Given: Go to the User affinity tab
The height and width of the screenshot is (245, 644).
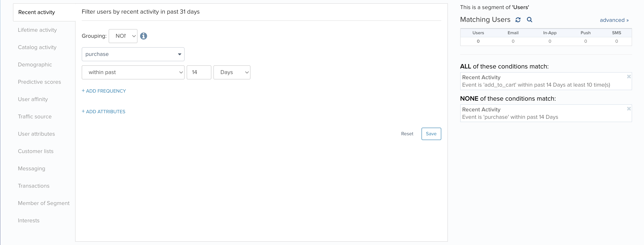Looking at the screenshot, I should click(33, 99).
